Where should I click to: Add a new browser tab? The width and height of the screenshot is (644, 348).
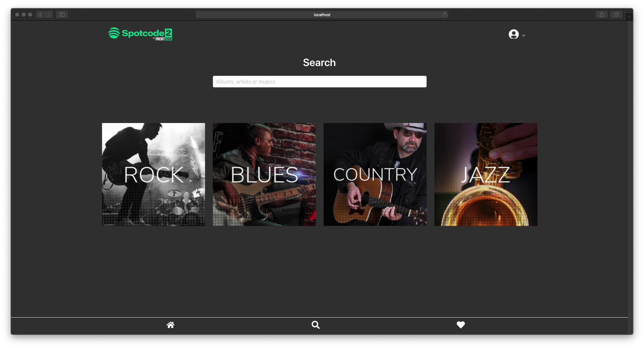[629, 16]
